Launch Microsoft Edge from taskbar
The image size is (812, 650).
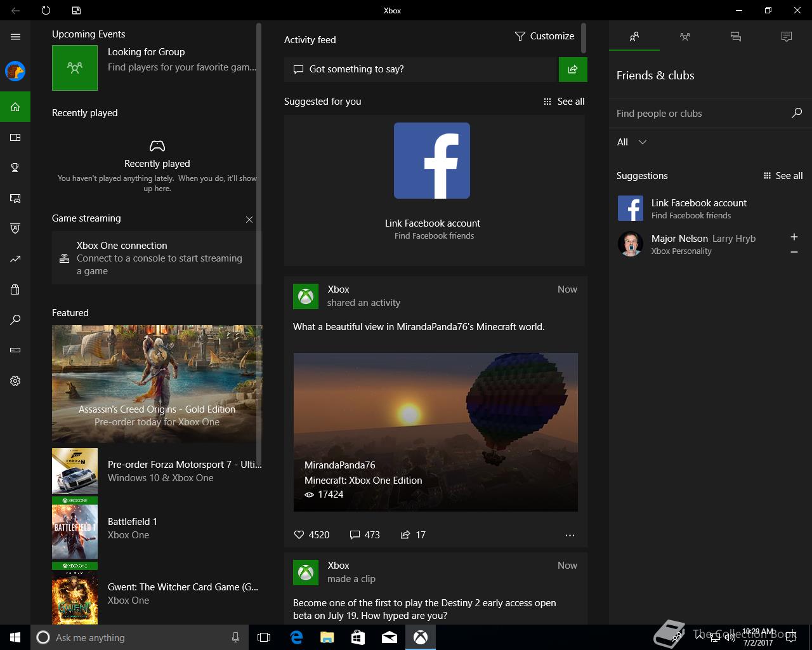(296, 637)
